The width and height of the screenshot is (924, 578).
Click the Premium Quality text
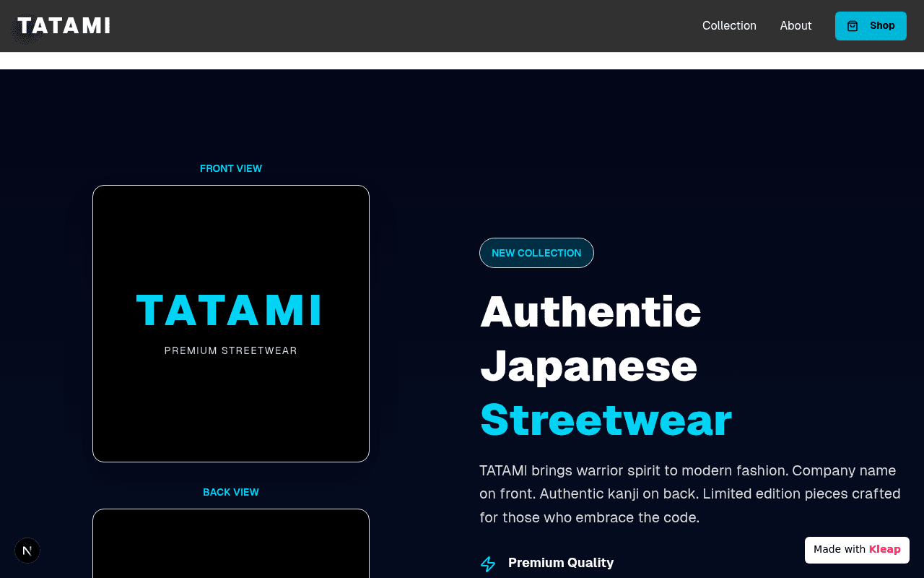pos(561,563)
